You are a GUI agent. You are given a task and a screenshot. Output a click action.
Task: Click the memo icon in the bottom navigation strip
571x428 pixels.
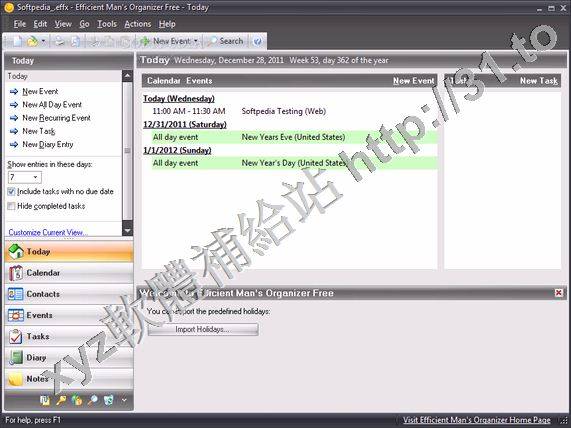click(45, 400)
